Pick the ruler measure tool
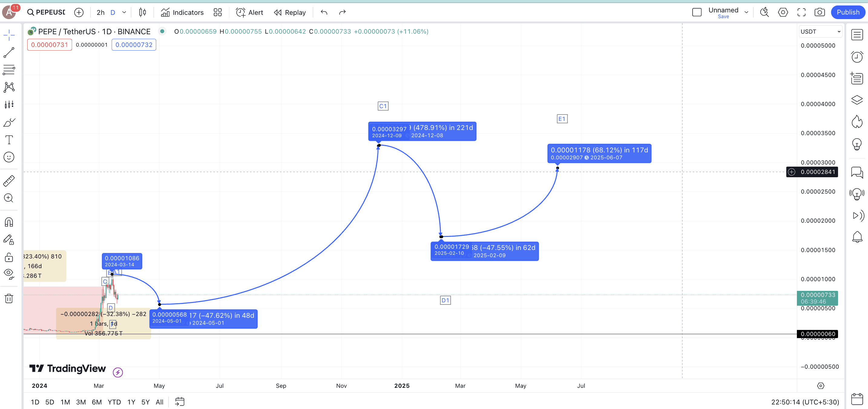This screenshot has width=868, height=409. click(x=9, y=181)
